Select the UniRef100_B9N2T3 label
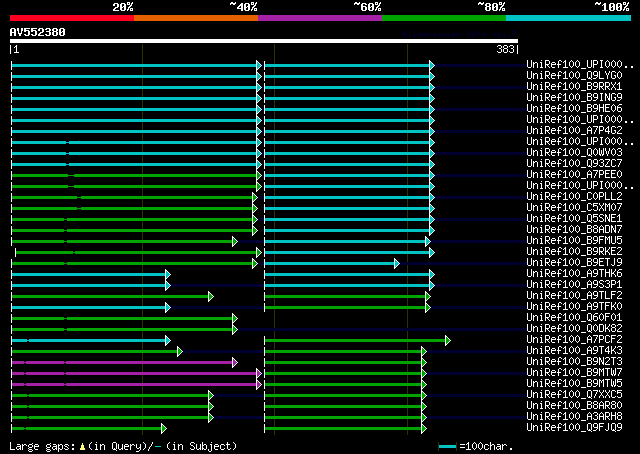This screenshot has width=640, height=454. point(574,362)
